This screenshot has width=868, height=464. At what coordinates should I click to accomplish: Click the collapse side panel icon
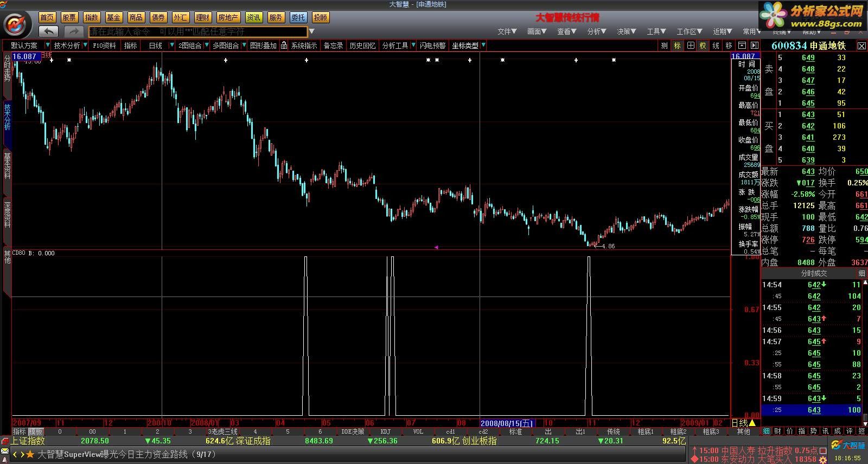[754, 46]
